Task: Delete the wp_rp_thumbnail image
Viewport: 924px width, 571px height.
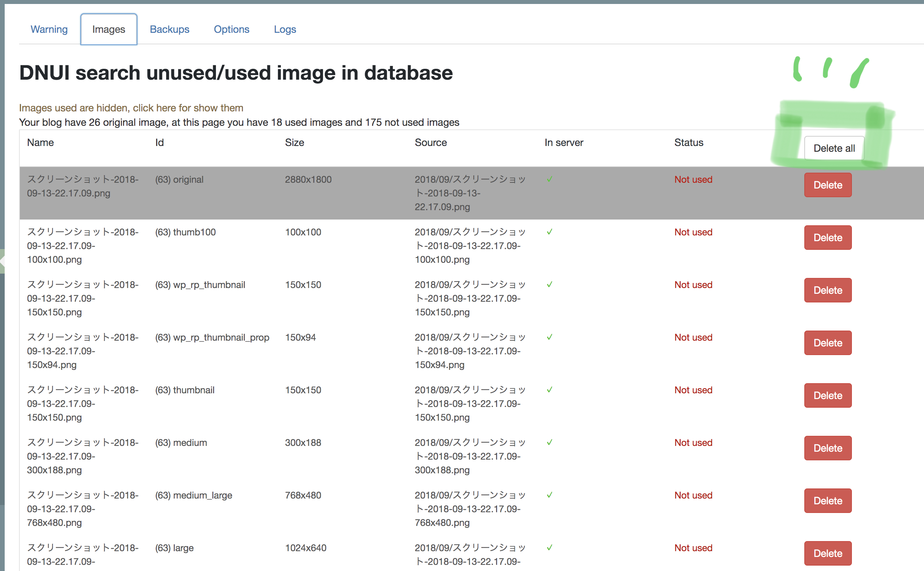Action: click(x=828, y=290)
